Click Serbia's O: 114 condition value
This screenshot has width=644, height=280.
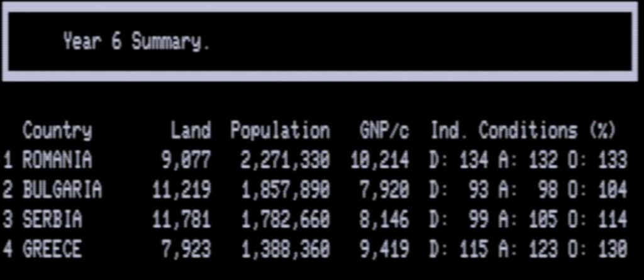598,219
